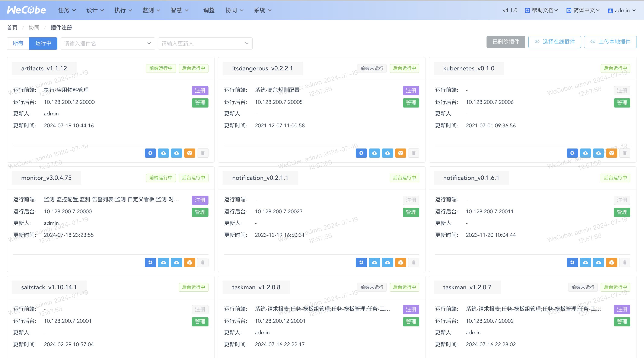
Task: Click orange cube icon on itsdangerous_v0.2.2.1 card
Action: click(x=401, y=153)
